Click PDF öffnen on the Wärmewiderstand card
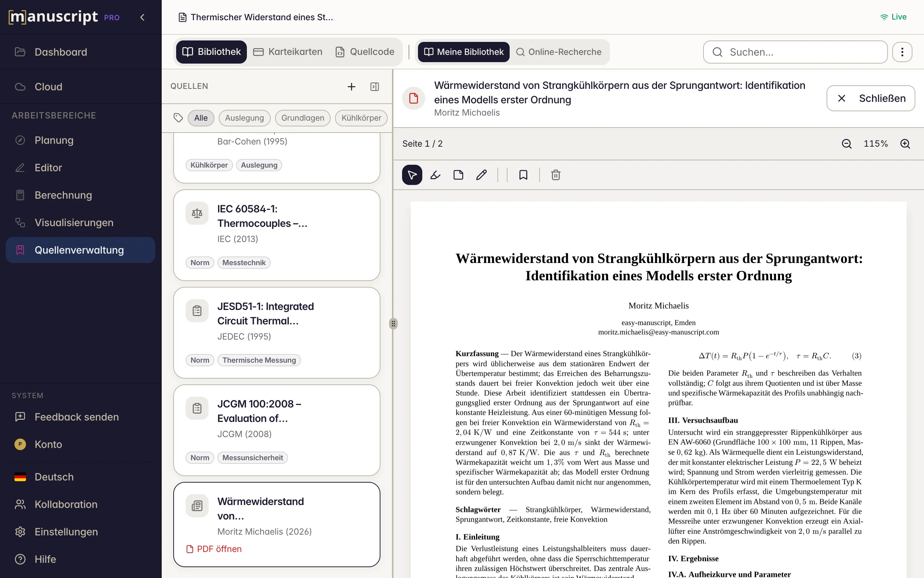This screenshot has width=924, height=578. [214, 549]
